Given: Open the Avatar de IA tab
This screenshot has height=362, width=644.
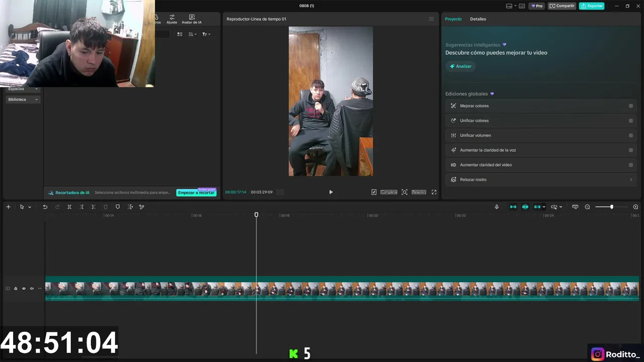Looking at the screenshot, I should coord(192,19).
